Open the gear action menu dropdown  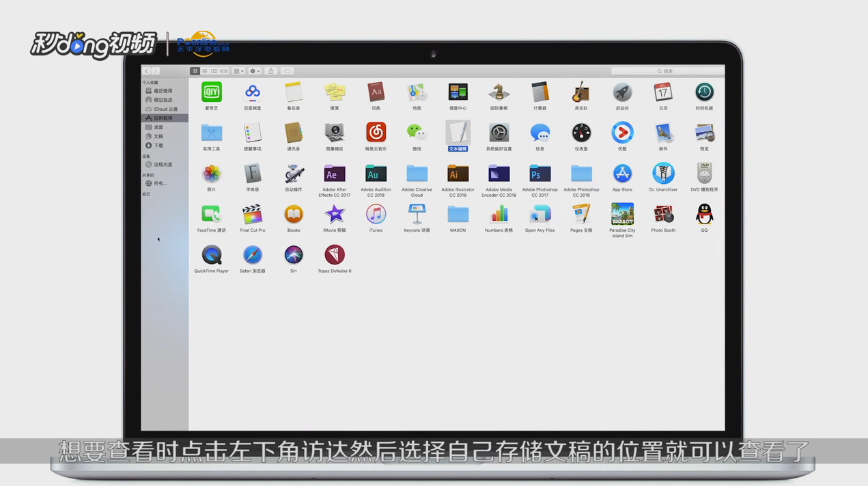pos(255,71)
